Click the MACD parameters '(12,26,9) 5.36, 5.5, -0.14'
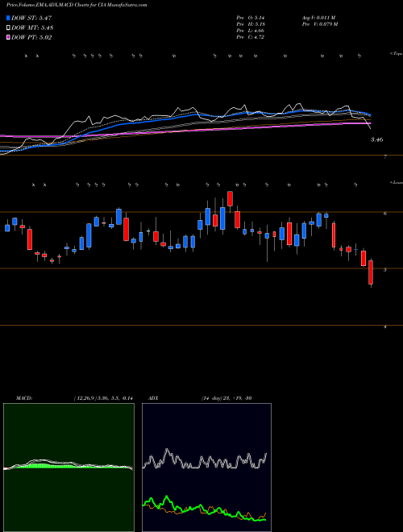The height and width of the screenshot is (532, 403). pyautogui.click(x=103, y=398)
